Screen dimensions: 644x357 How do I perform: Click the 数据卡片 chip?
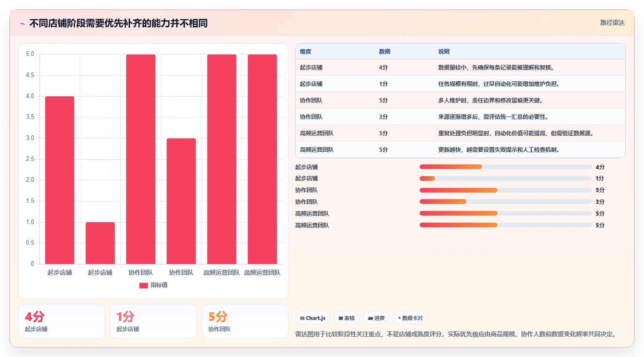coord(410,318)
